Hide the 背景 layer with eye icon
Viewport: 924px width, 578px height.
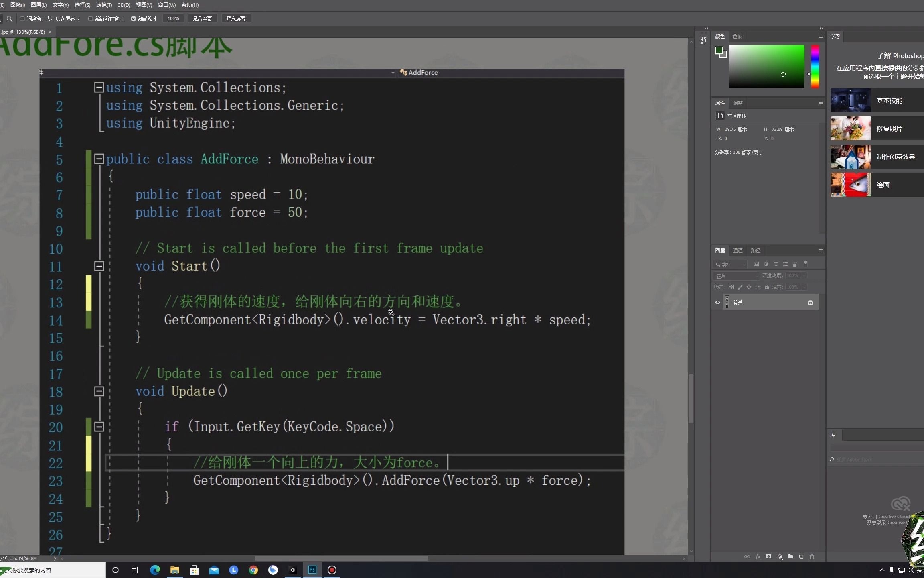coord(718,302)
